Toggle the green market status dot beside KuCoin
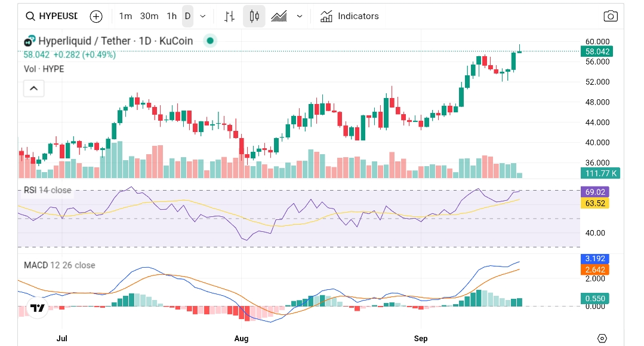Viewport: 644px width, 346px height. click(x=209, y=41)
